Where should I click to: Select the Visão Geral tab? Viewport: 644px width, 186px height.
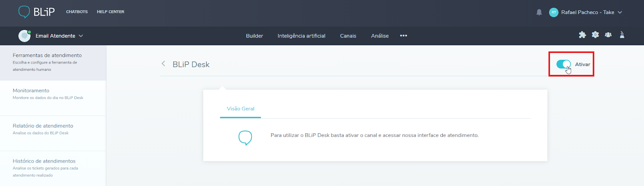(241, 109)
